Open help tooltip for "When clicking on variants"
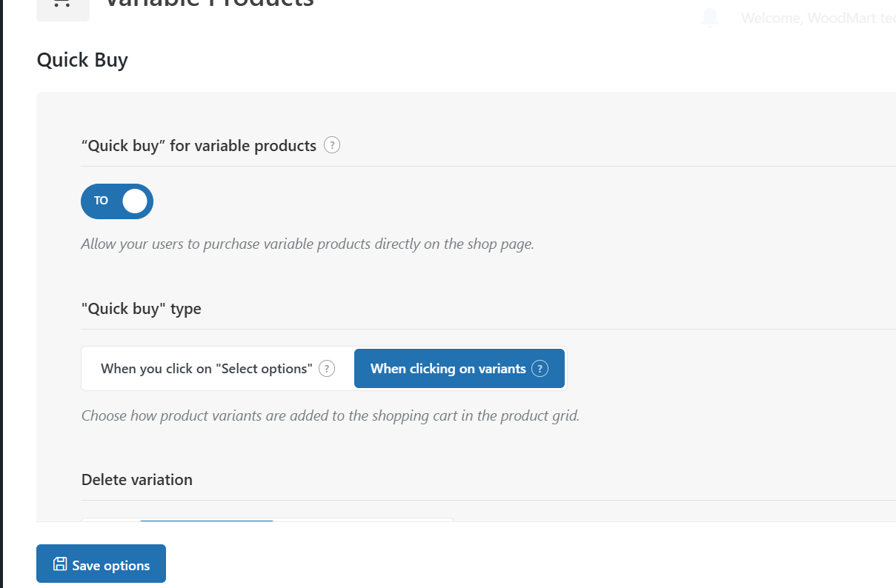 540,368
